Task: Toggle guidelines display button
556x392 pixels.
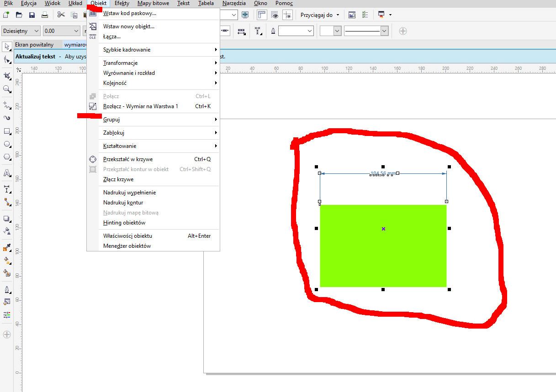Action: click(x=288, y=15)
